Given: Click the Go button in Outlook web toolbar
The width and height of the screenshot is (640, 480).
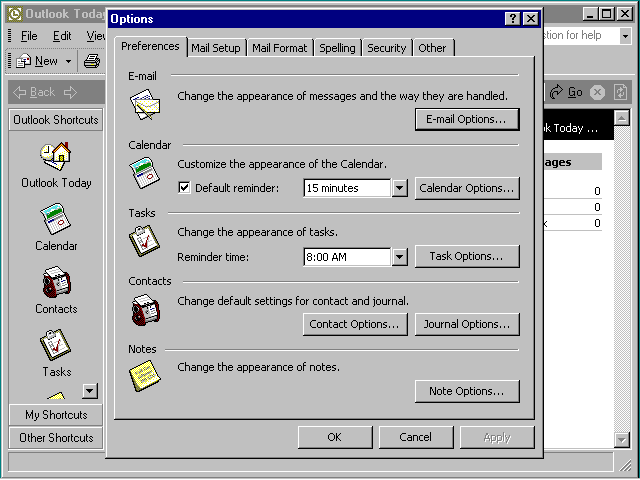Looking at the screenshot, I should pyautogui.click(x=566, y=92).
